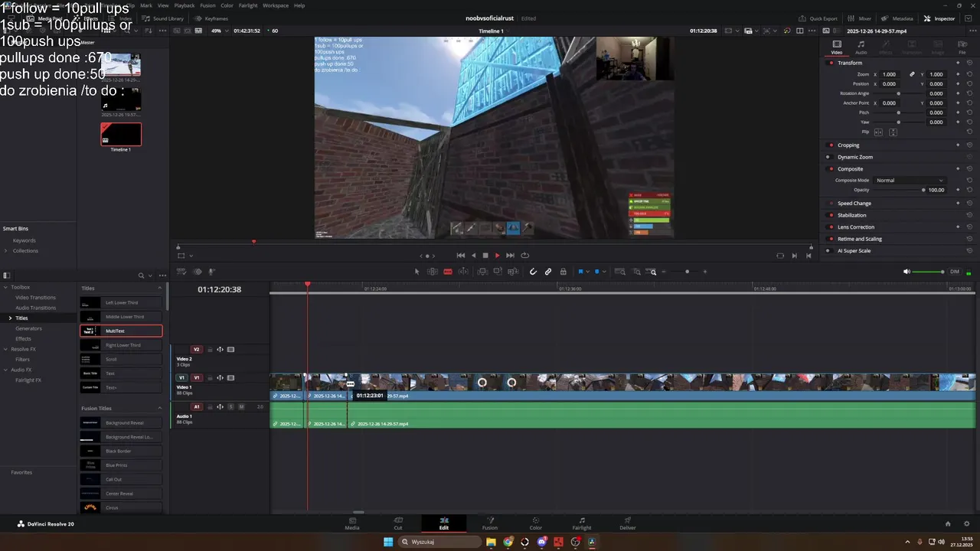
Task: Select the arrow Selection Mode tool
Action: point(417,272)
